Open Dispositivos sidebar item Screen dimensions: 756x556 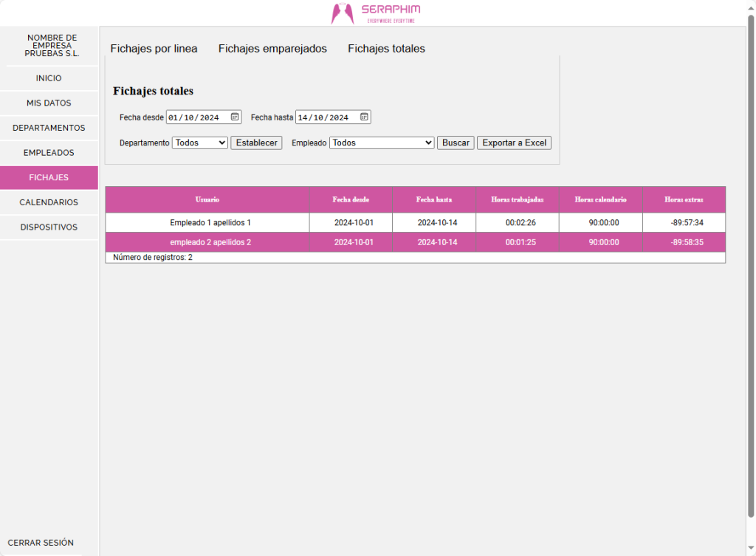coord(49,227)
